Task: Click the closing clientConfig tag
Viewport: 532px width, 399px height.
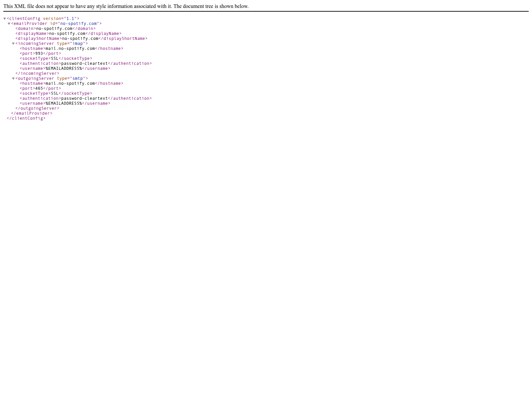Action: pos(26,118)
